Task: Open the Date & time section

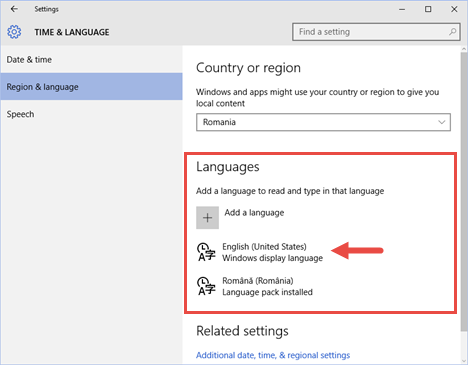Action: 91,60
